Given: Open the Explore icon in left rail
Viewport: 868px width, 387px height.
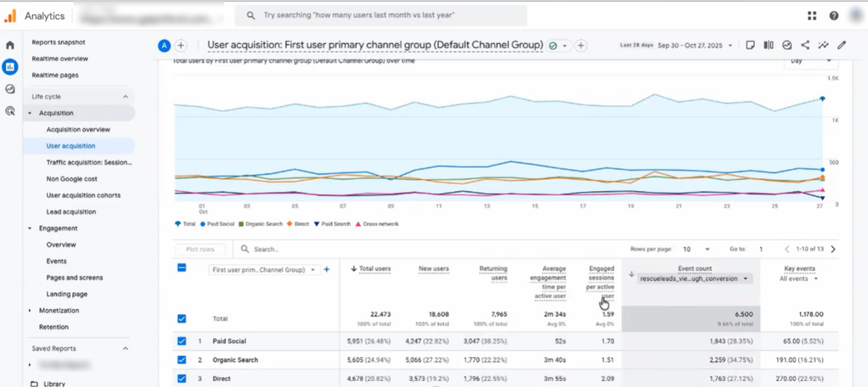Looking at the screenshot, I should [x=10, y=89].
